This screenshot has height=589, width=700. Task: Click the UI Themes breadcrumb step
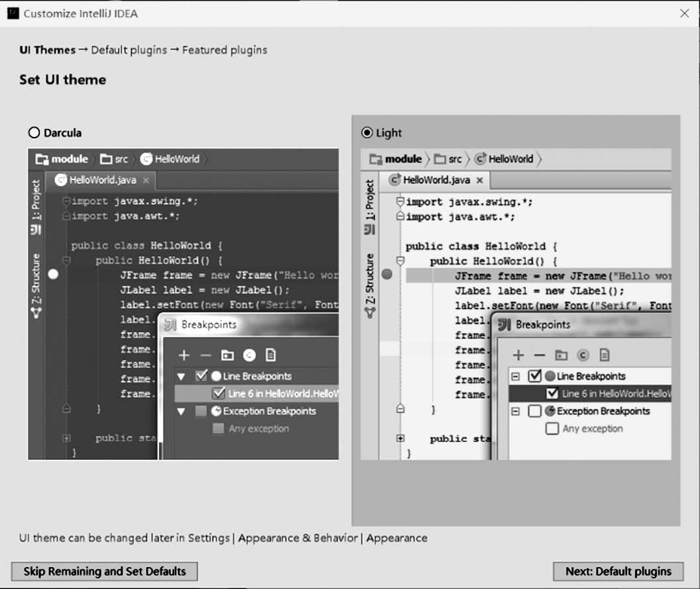tap(47, 50)
